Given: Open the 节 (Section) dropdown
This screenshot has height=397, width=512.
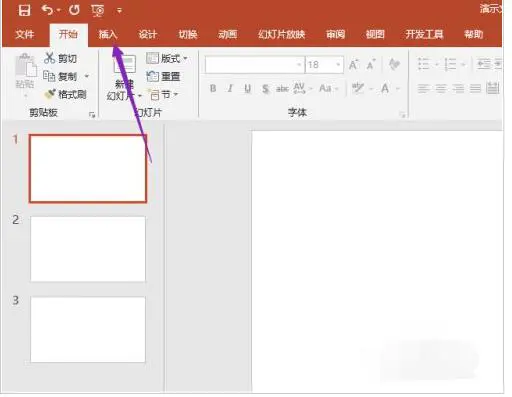Looking at the screenshot, I should (x=163, y=95).
